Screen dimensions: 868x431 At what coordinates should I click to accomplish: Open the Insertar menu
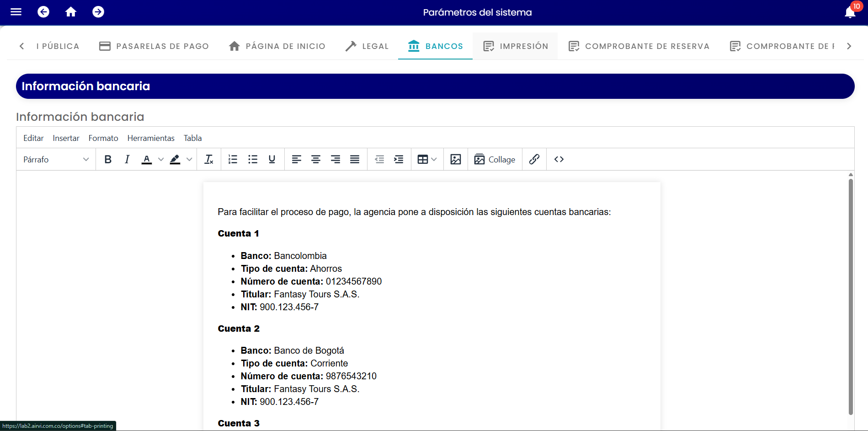66,138
